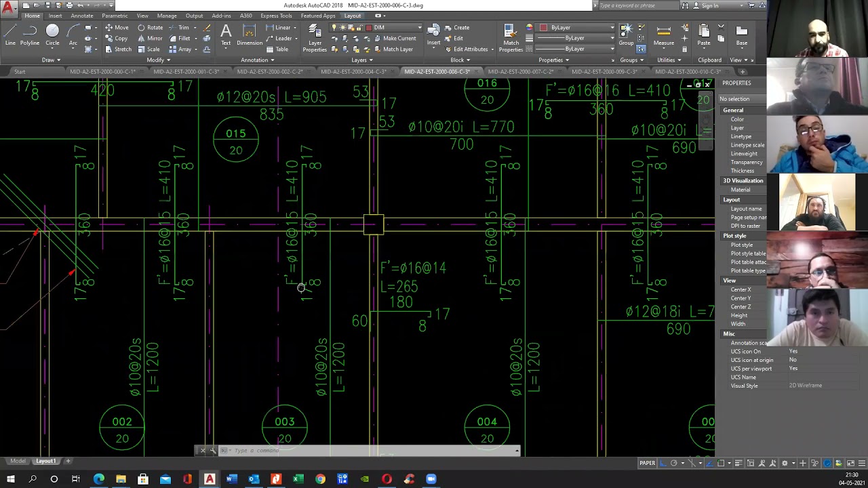Image resolution: width=868 pixels, height=488 pixels.
Task: Toggle layer freeze sun icon
Action: (x=342, y=28)
